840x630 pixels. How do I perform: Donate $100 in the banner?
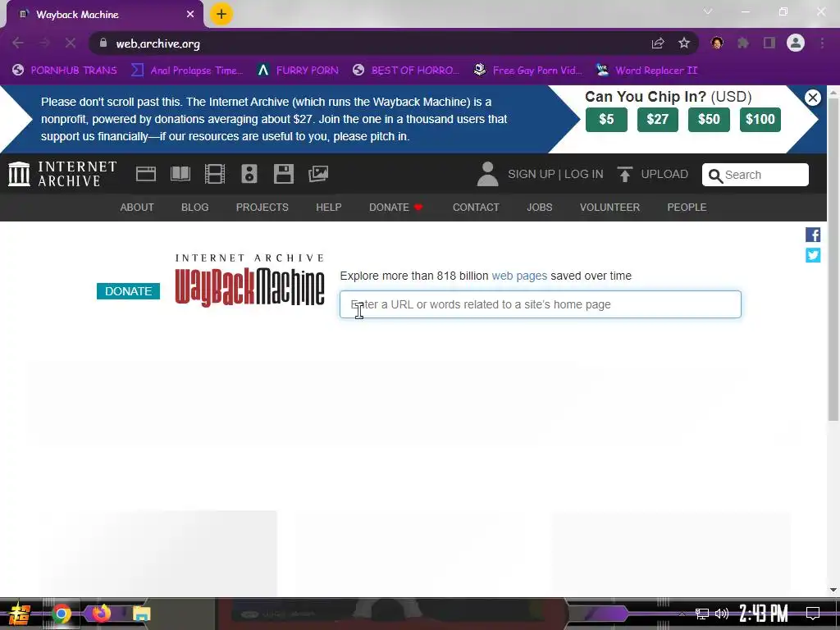click(760, 120)
